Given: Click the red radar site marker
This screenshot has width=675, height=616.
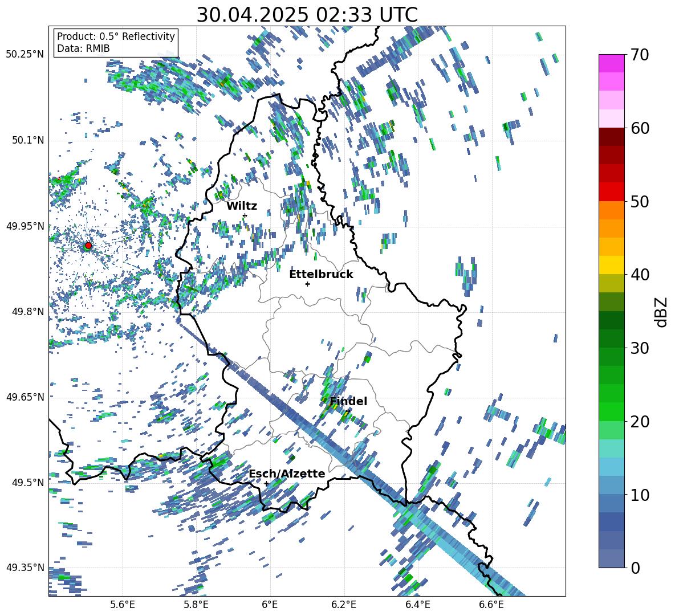Looking at the screenshot, I should click(x=88, y=246).
